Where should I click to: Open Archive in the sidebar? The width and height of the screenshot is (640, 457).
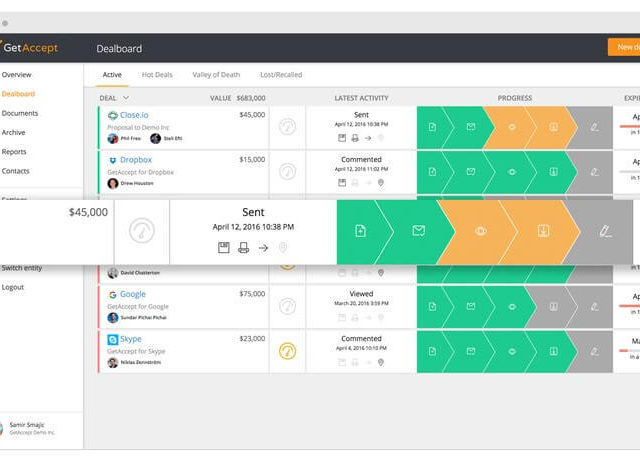point(13,132)
